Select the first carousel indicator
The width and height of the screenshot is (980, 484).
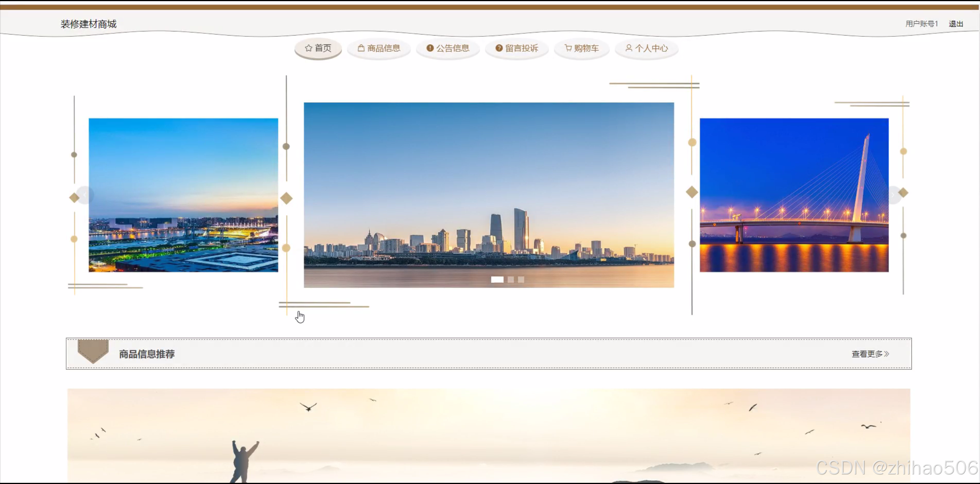[x=497, y=280]
